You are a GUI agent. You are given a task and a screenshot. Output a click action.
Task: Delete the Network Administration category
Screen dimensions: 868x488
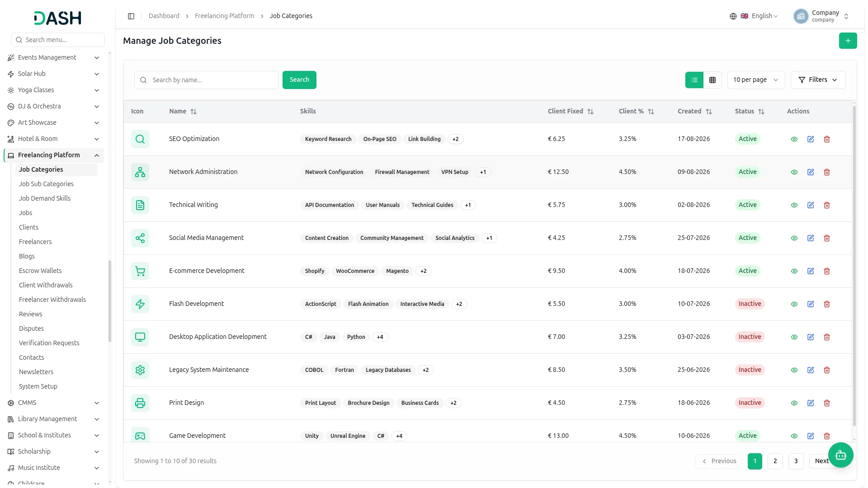tap(827, 172)
